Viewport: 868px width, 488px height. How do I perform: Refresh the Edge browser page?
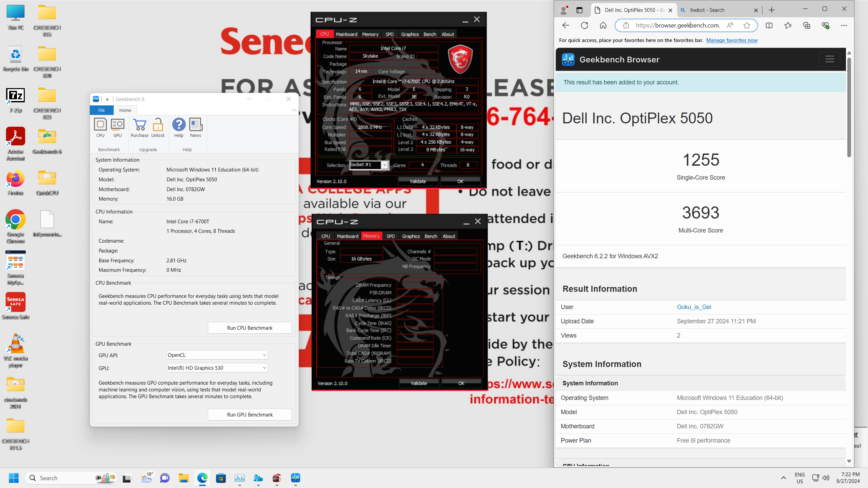point(585,25)
